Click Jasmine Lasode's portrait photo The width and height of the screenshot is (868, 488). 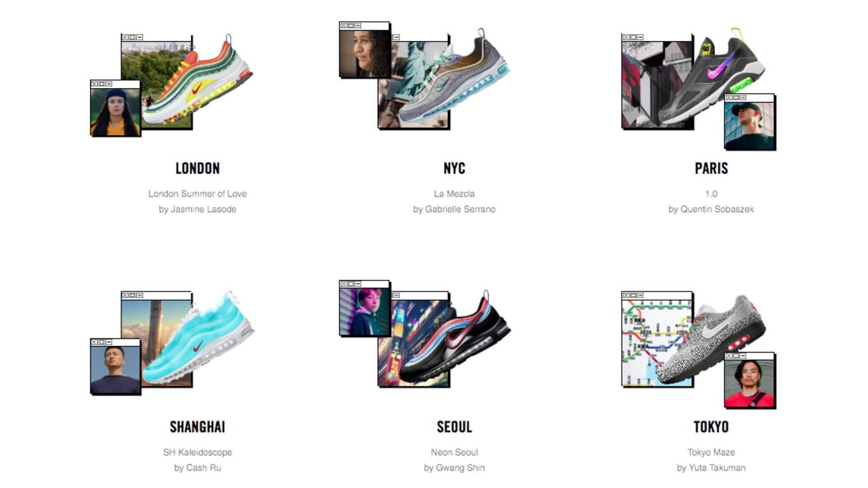(115, 112)
